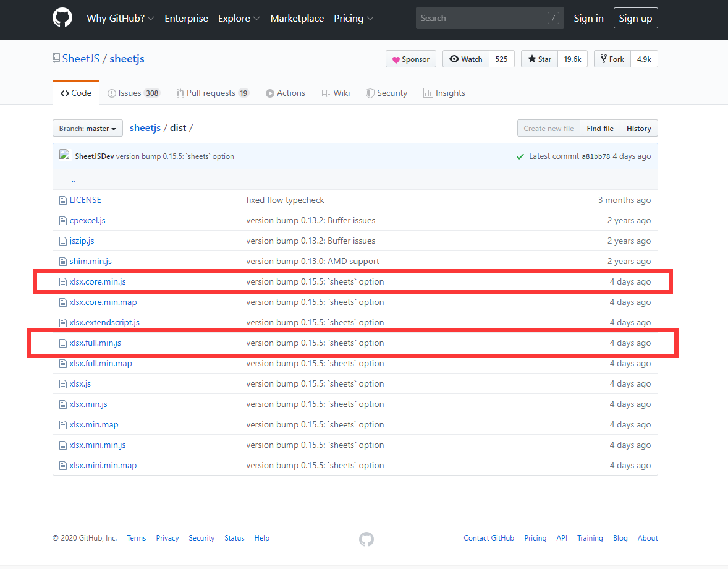
Task: Go to the GitHub home logo
Action: click(x=62, y=18)
